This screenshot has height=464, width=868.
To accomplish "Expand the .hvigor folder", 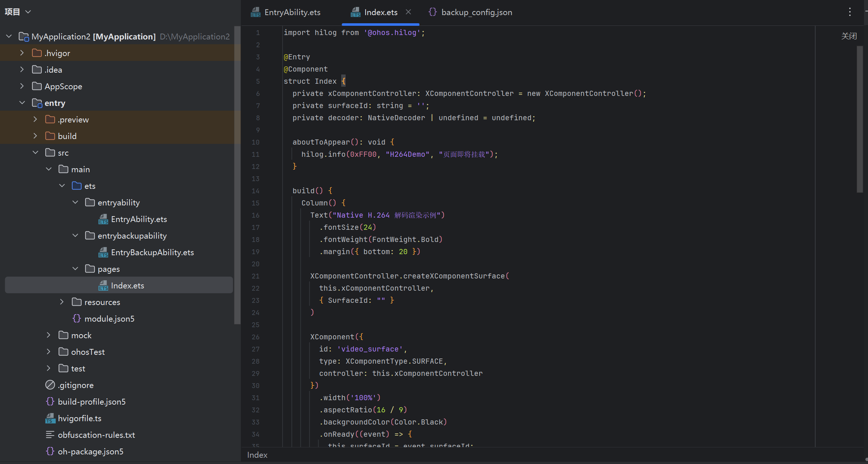I will pyautogui.click(x=22, y=53).
